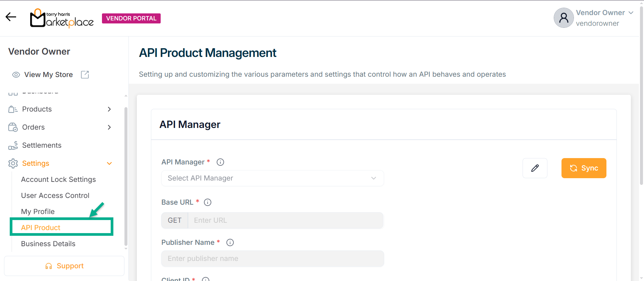Click info icon beside API Manager label
The height and width of the screenshot is (281, 644).
tap(220, 162)
